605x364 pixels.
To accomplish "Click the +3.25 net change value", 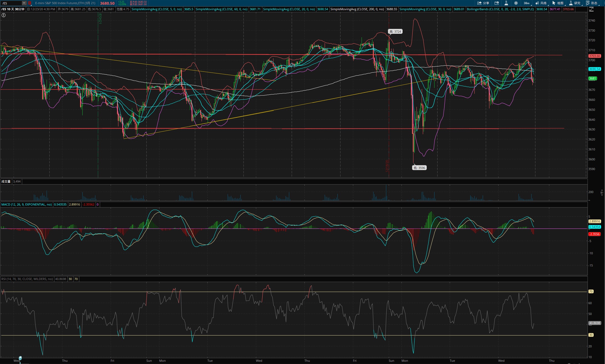I will coord(121,2).
